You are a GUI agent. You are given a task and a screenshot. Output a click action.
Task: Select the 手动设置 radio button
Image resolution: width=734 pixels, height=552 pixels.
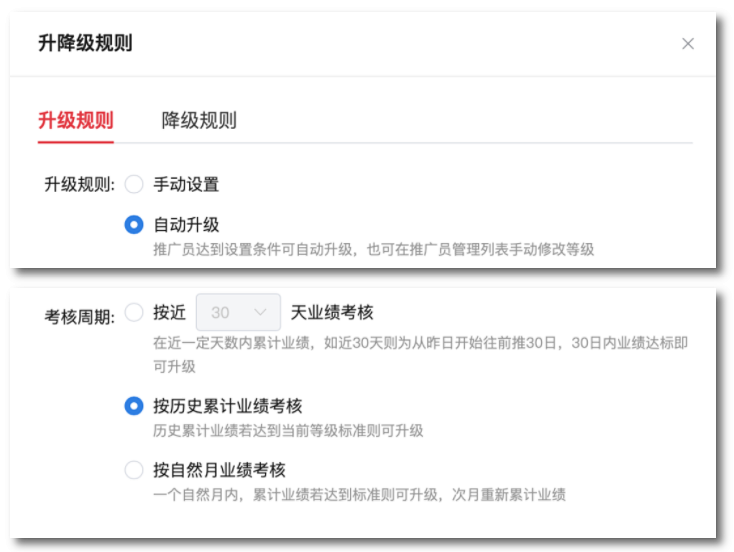[x=134, y=184]
